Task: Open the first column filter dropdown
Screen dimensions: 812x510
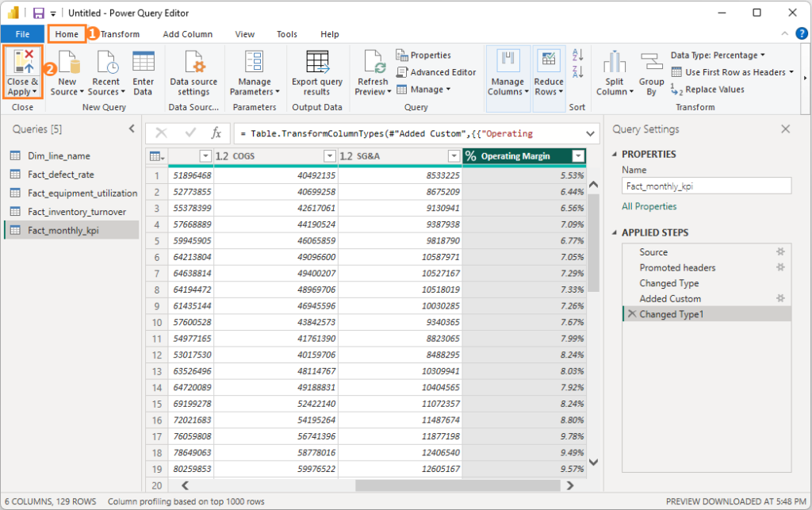Action: pyautogui.click(x=205, y=155)
